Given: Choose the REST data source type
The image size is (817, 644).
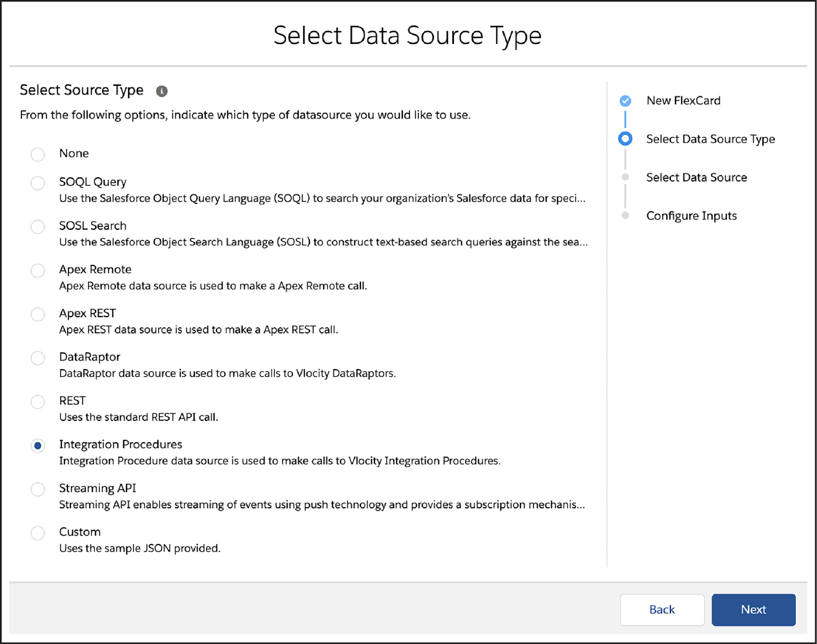Looking at the screenshot, I should (x=37, y=402).
